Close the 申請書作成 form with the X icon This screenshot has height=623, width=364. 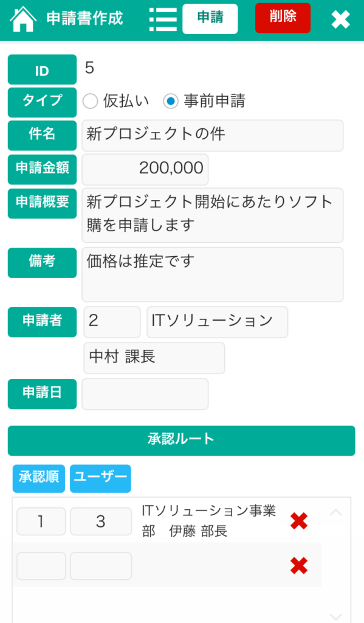(341, 19)
